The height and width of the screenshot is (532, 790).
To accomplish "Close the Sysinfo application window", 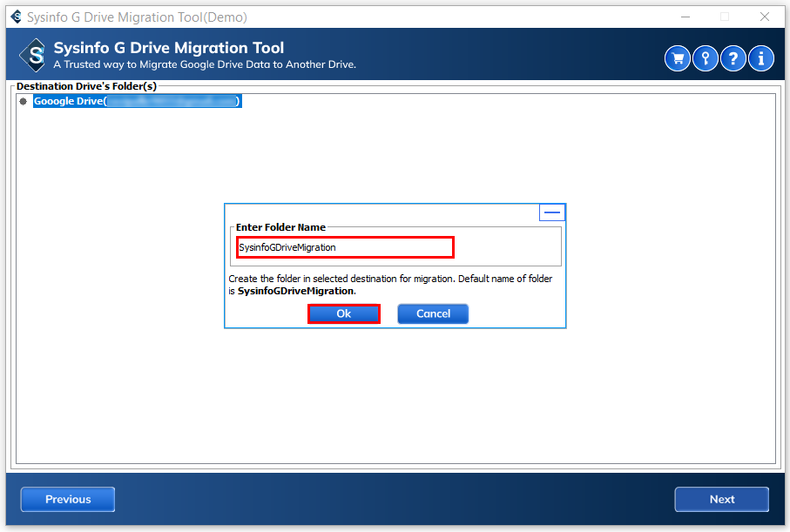I will tap(764, 17).
